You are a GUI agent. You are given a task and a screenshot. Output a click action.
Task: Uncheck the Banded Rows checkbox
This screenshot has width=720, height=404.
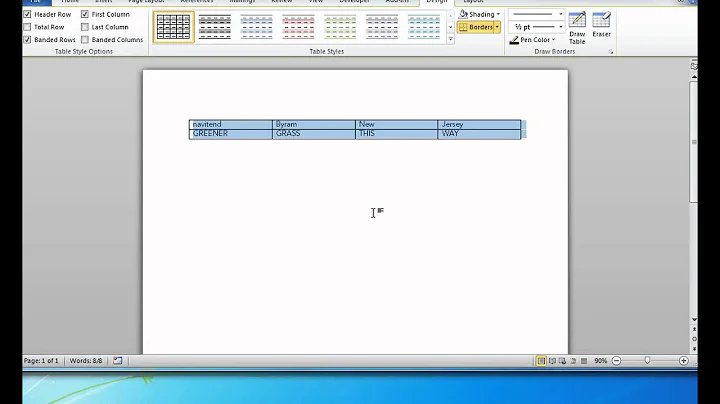click(x=28, y=40)
